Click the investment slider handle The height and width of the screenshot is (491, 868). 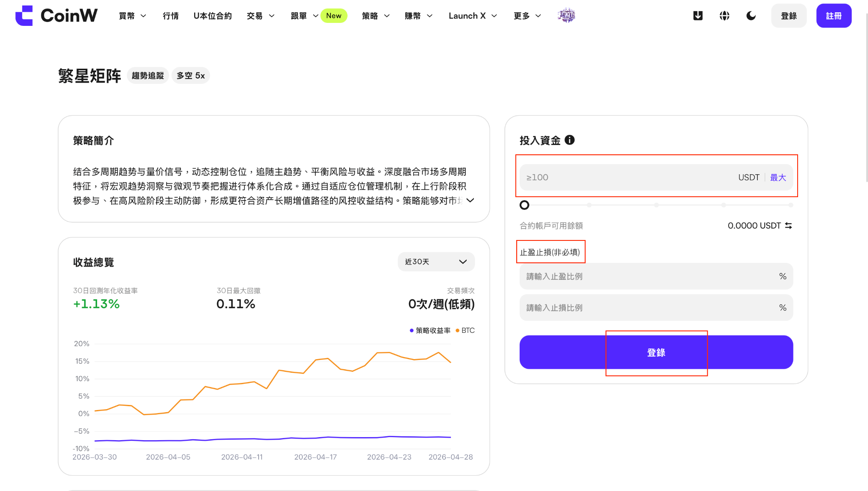click(524, 205)
